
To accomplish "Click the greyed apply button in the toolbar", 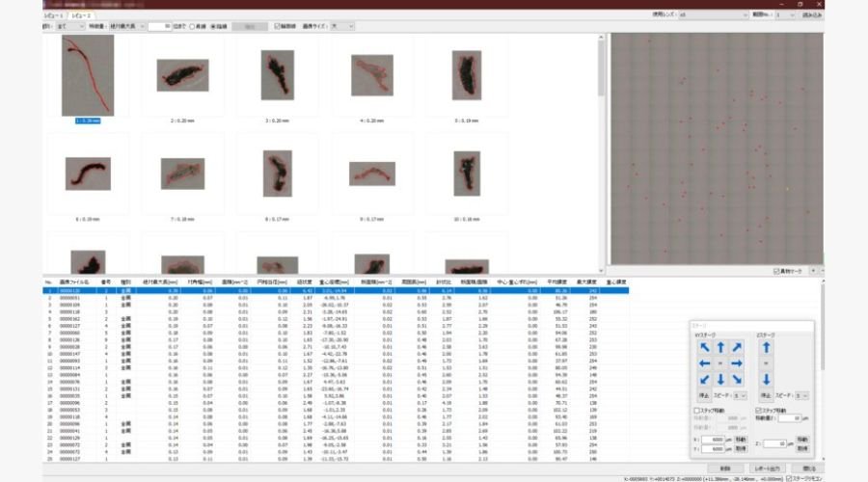I will tap(250, 26).
